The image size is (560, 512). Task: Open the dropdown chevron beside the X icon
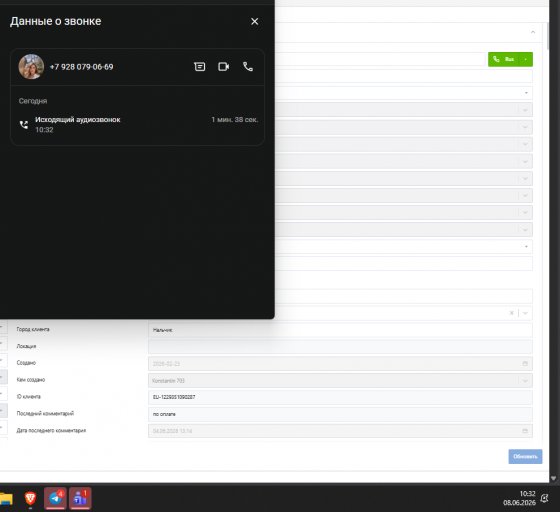tap(525, 313)
